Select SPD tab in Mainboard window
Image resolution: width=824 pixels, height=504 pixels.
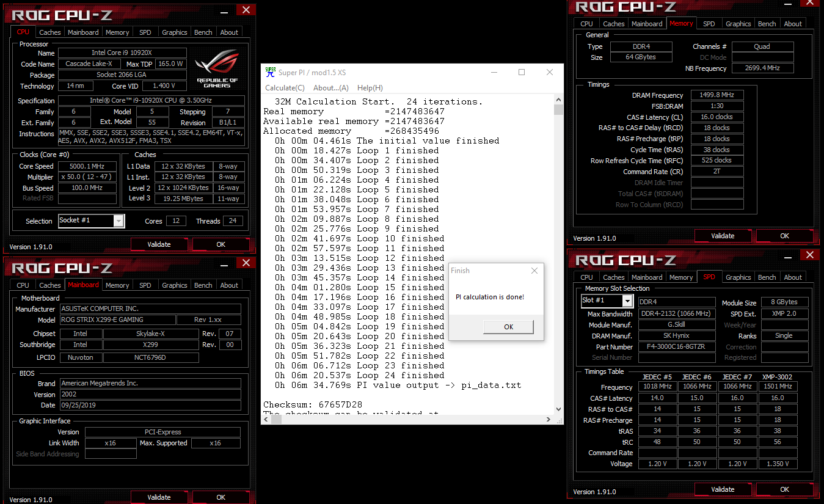coord(145,285)
